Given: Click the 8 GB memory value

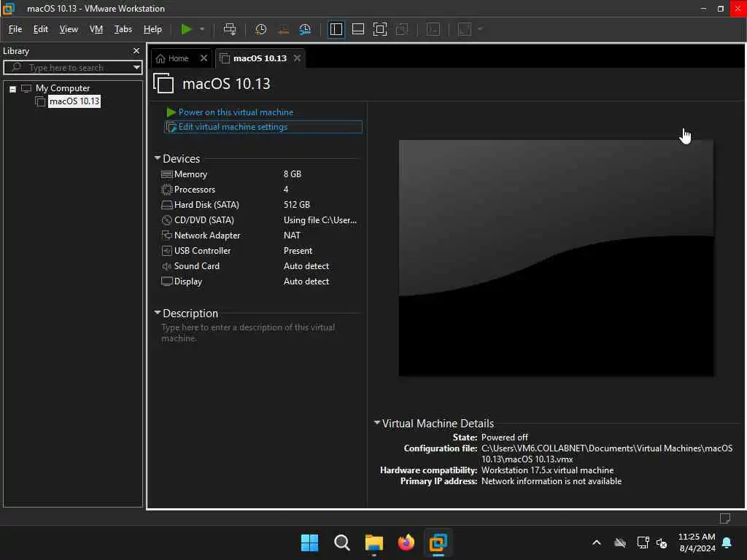Looking at the screenshot, I should [293, 174].
